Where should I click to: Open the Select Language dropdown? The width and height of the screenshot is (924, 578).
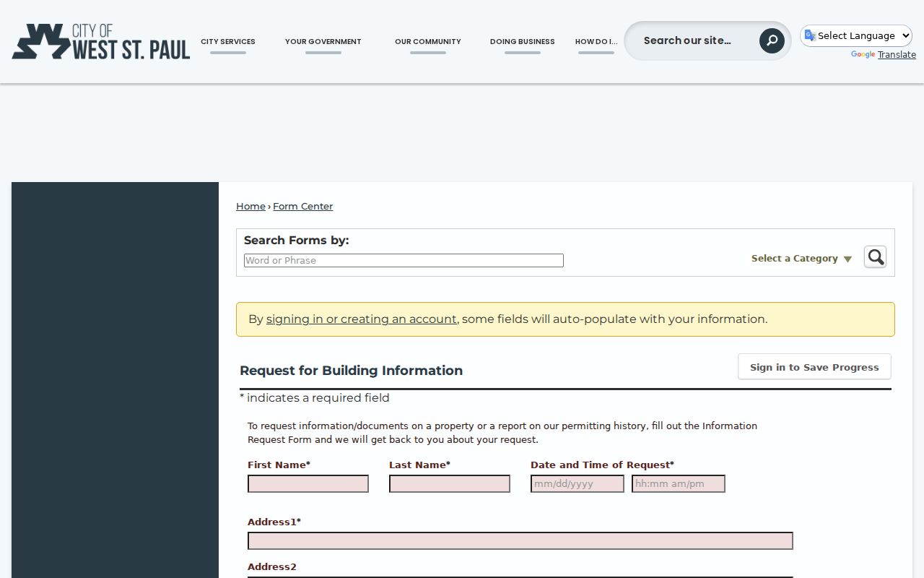pos(856,35)
